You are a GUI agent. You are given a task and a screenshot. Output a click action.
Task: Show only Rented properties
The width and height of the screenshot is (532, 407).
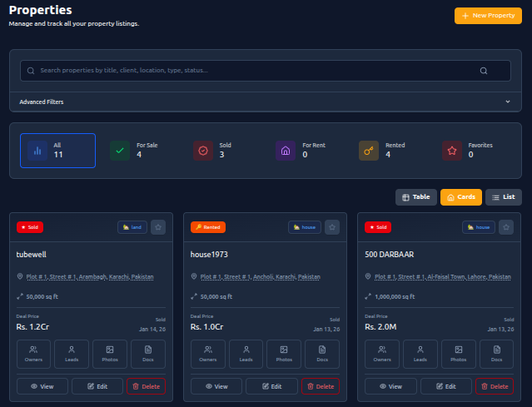click(388, 150)
